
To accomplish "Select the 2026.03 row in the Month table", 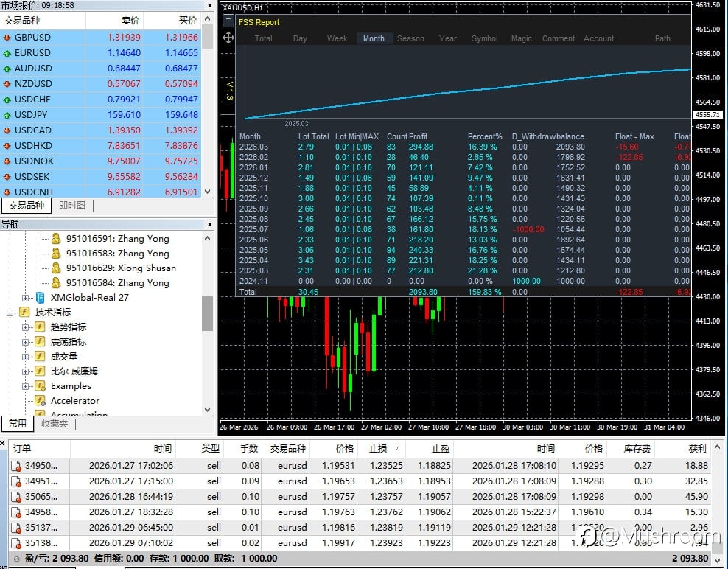I will point(463,147).
